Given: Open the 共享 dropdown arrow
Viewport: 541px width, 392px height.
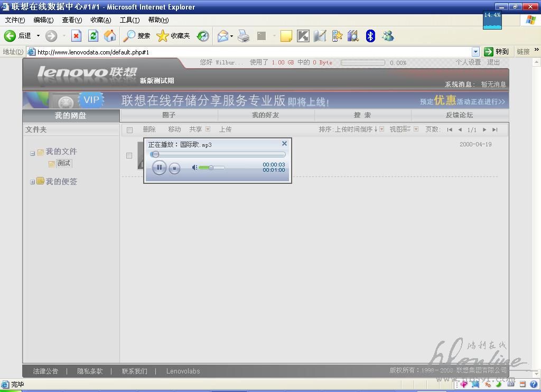Looking at the screenshot, I should [x=208, y=129].
